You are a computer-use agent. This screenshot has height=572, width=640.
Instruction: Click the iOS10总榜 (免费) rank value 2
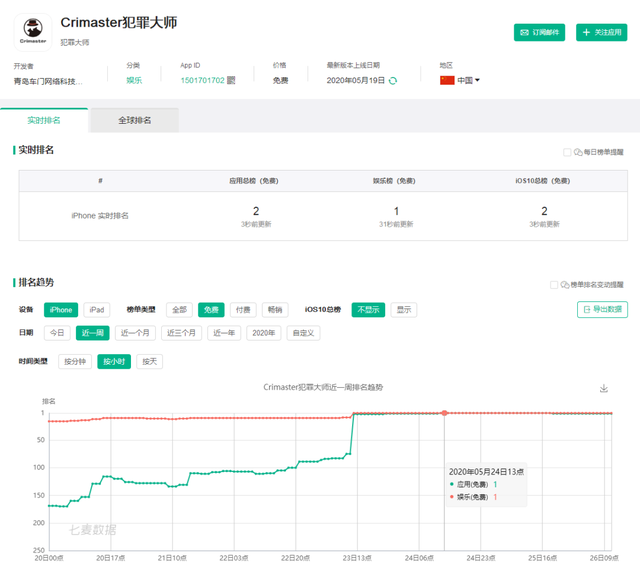click(x=544, y=211)
